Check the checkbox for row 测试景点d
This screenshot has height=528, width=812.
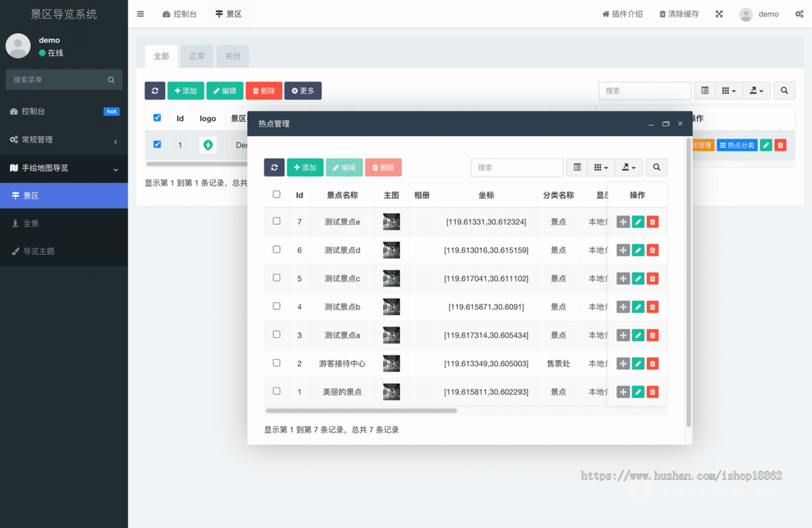(276, 249)
